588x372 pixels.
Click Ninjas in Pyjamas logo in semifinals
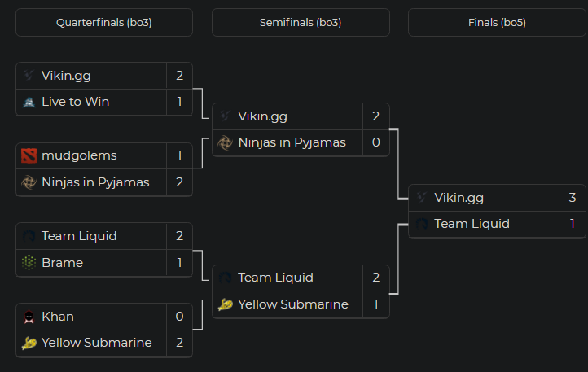(x=226, y=142)
